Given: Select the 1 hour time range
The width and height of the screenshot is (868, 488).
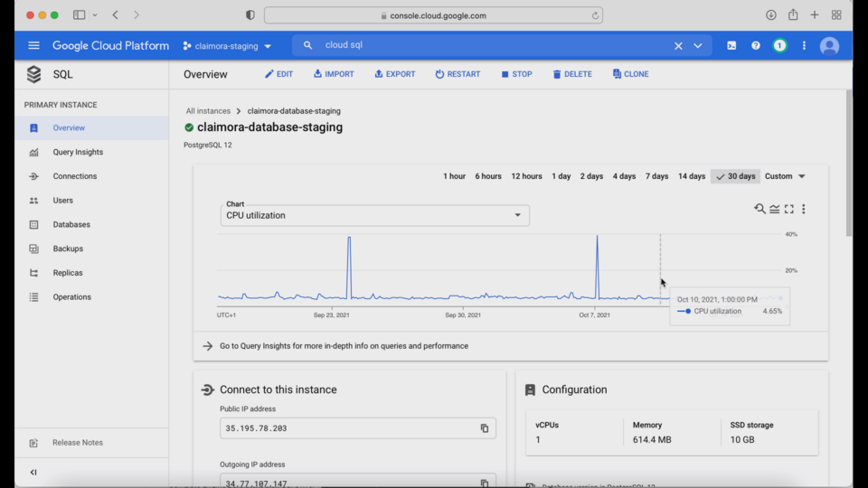Looking at the screenshot, I should pyautogui.click(x=454, y=176).
